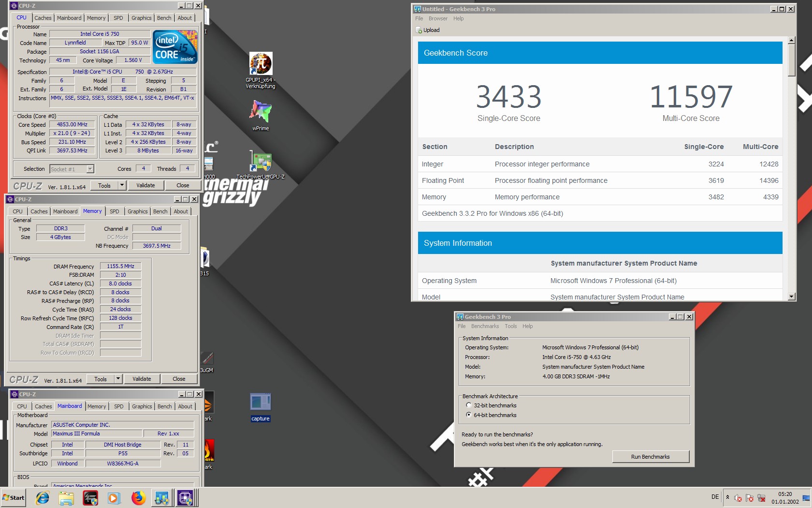Click the Show Desktop icon in tray
This screenshot has height=508, width=812.
pyautogui.click(x=806, y=498)
